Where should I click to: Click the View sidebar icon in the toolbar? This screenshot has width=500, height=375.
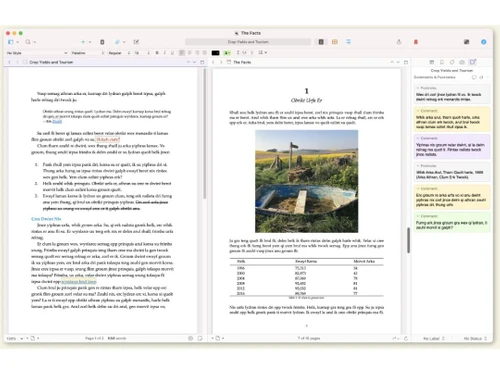[11, 42]
